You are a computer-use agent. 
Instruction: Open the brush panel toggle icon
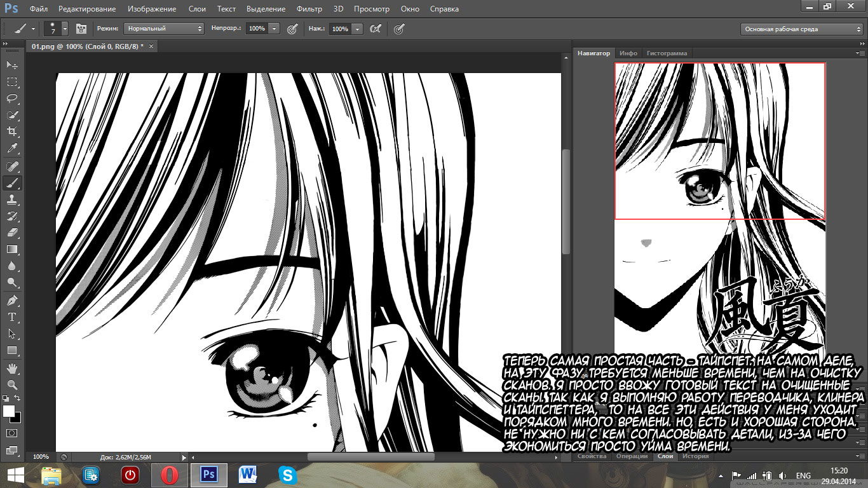[81, 29]
